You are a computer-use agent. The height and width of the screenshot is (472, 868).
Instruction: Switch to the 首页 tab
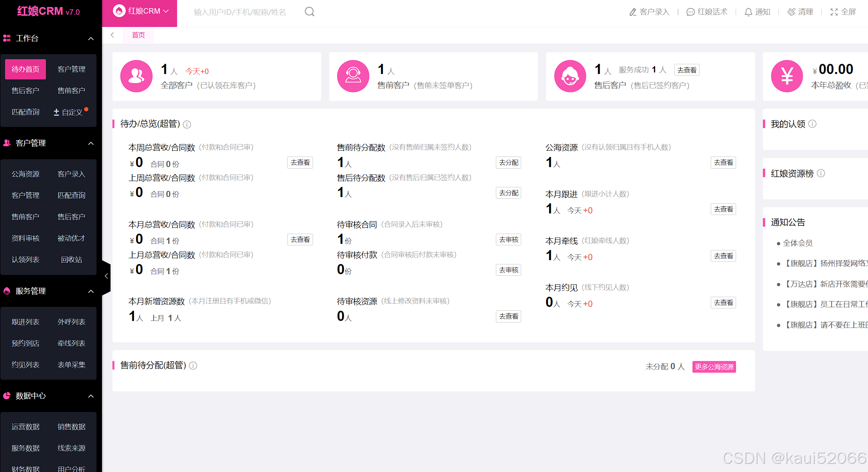click(138, 35)
